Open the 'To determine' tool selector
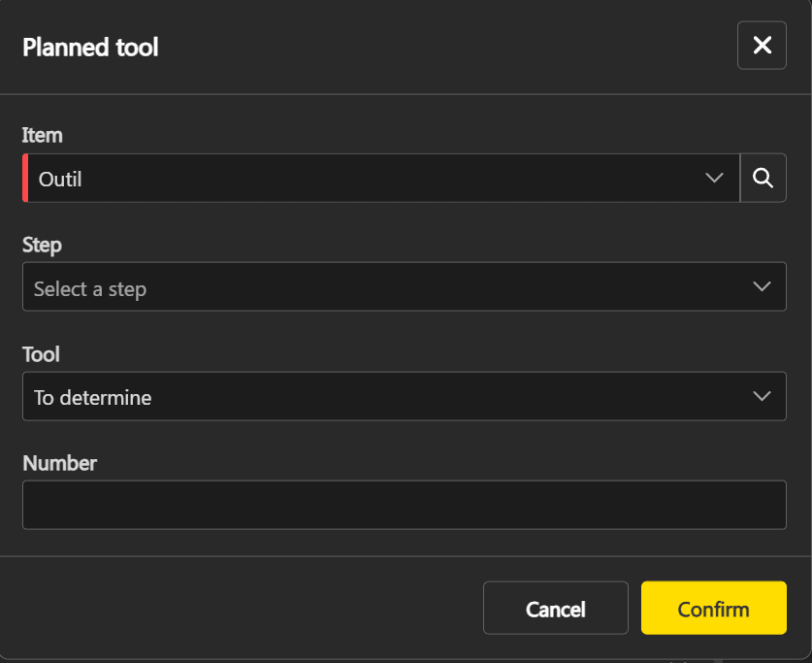This screenshot has width=812, height=663. pos(405,396)
